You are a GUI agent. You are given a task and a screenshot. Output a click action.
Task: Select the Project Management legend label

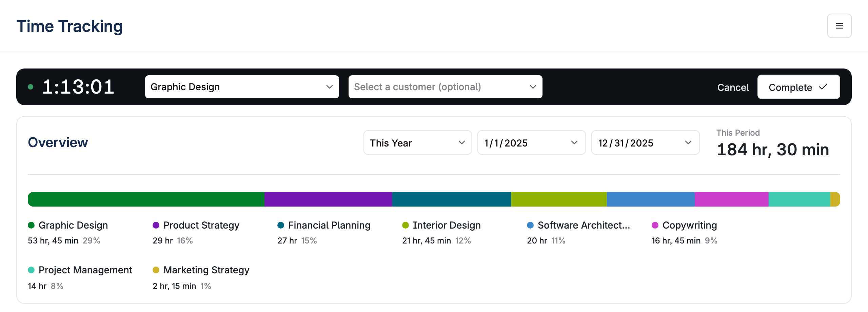pos(85,270)
